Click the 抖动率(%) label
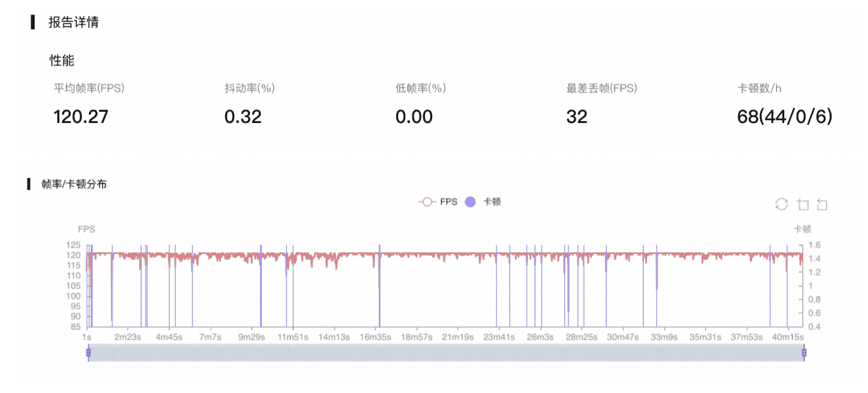 click(x=249, y=88)
